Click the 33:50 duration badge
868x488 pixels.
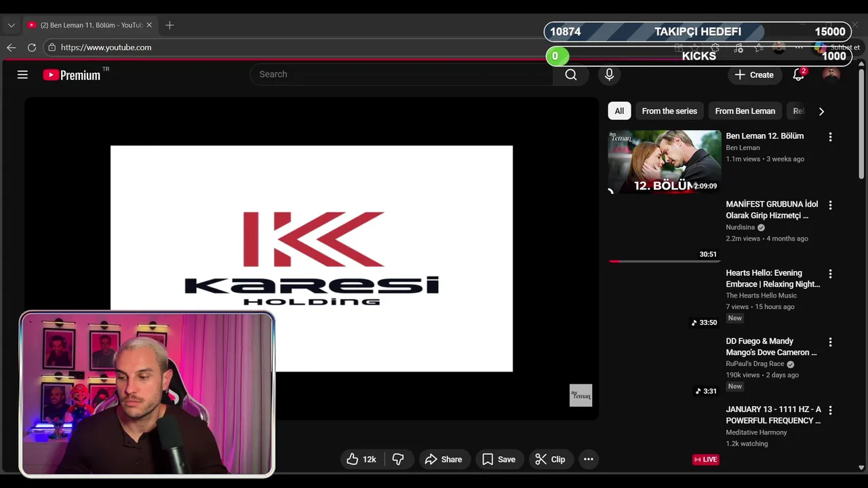click(x=704, y=323)
